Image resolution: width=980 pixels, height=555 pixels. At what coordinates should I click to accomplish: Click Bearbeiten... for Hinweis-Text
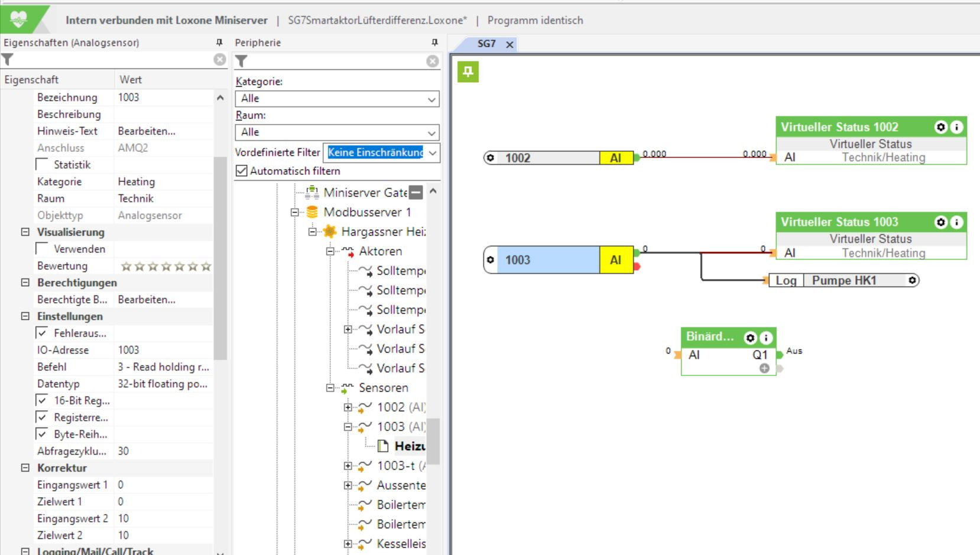click(147, 131)
